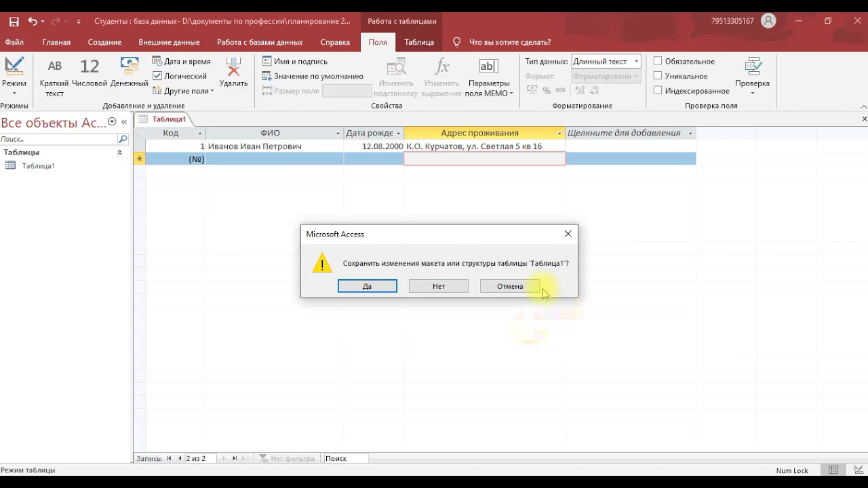Click Yes (Да) in save dialog
868x488 pixels.
click(368, 286)
